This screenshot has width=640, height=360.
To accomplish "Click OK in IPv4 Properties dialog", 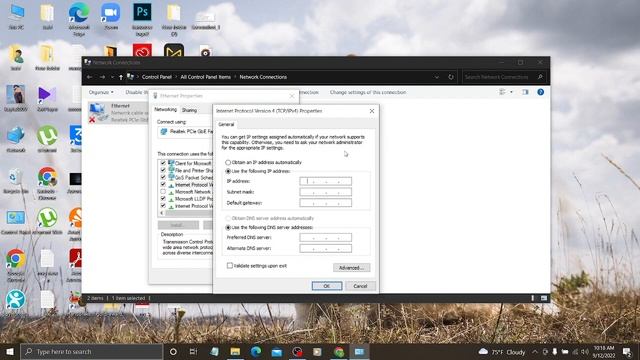I will click(327, 286).
